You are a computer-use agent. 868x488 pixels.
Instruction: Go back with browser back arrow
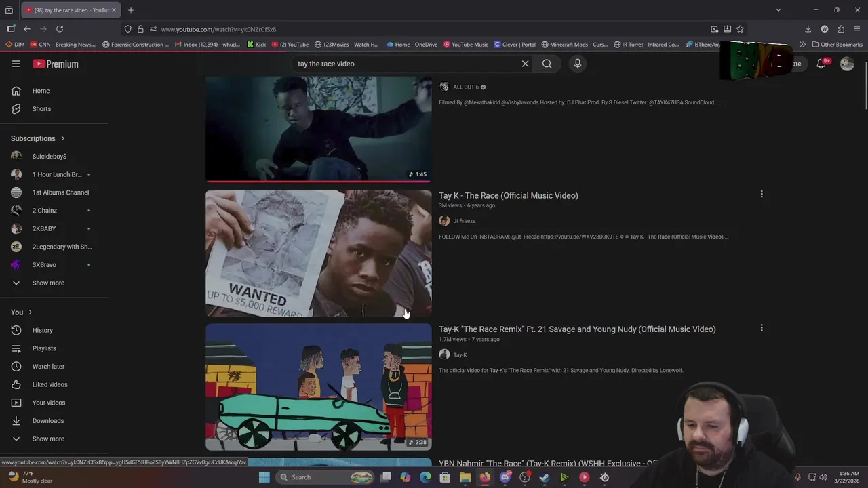(x=27, y=29)
